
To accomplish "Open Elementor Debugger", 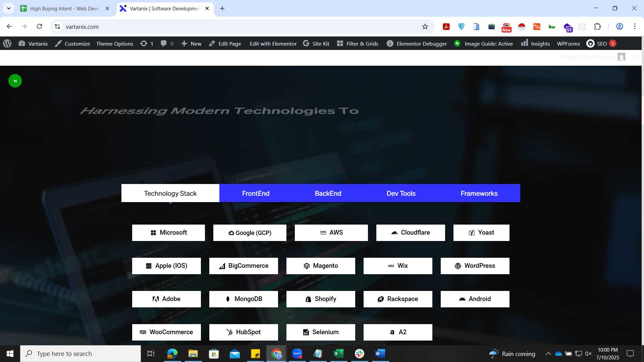I will [417, 44].
